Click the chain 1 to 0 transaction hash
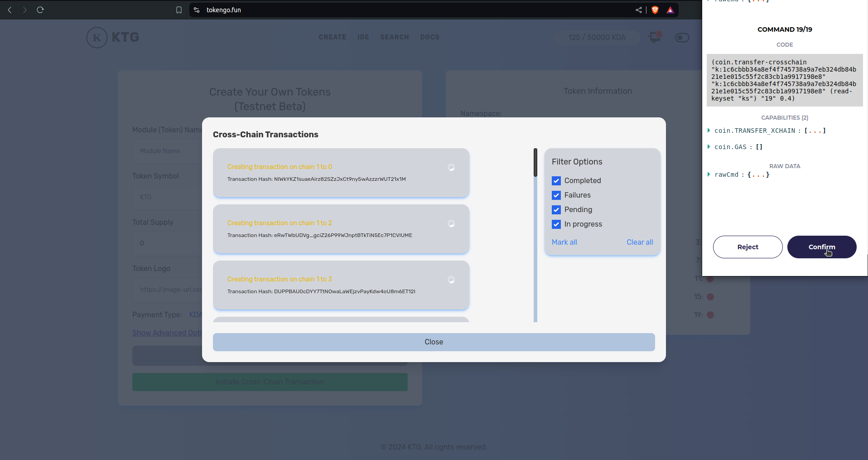Screen dimensions: 868x460 (x=317, y=179)
